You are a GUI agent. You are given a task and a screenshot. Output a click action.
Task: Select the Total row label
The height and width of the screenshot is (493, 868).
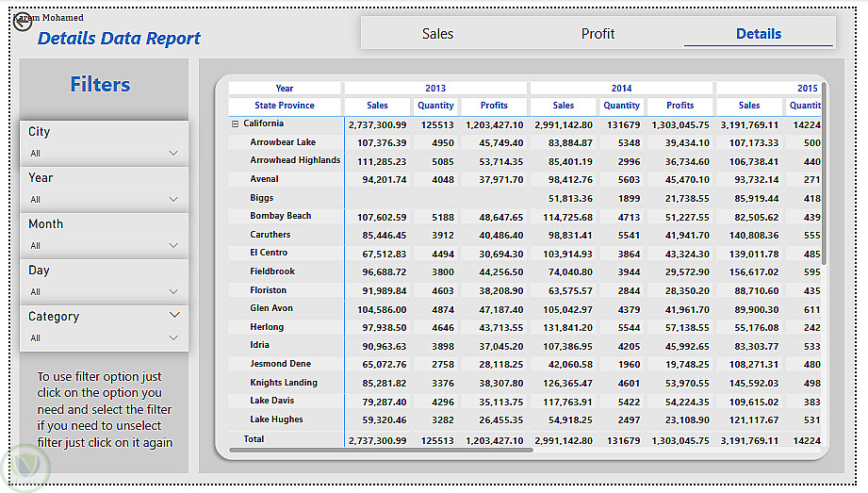(x=254, y=439)
